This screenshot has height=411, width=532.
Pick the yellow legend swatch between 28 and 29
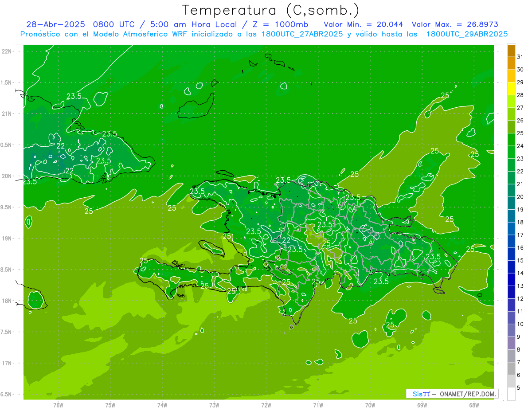tap(511, 89)
